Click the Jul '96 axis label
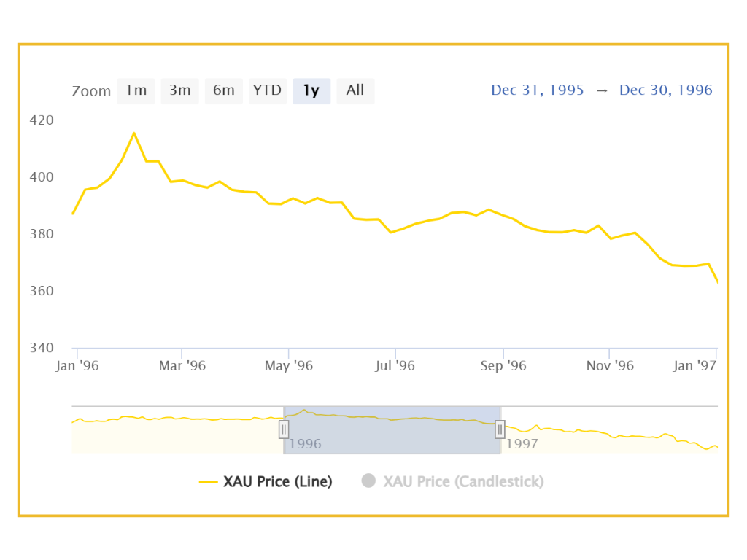 coord(395,366)
